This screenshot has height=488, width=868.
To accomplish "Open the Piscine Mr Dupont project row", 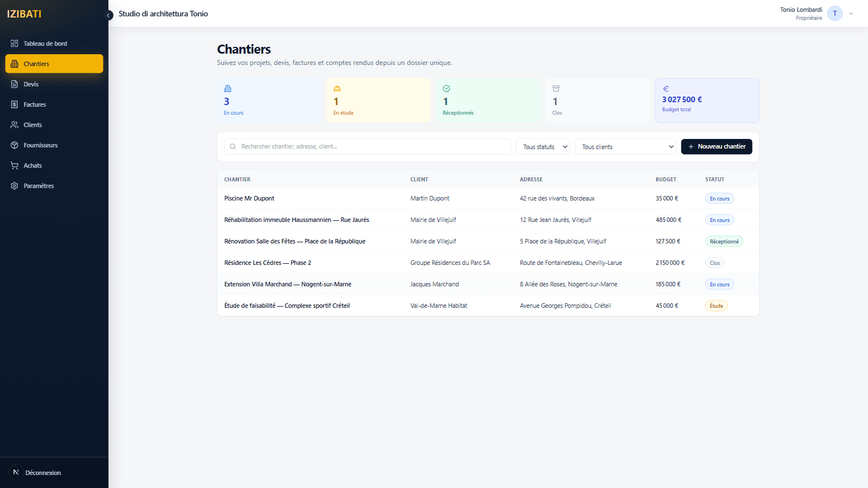I will (x=249, y=198).
